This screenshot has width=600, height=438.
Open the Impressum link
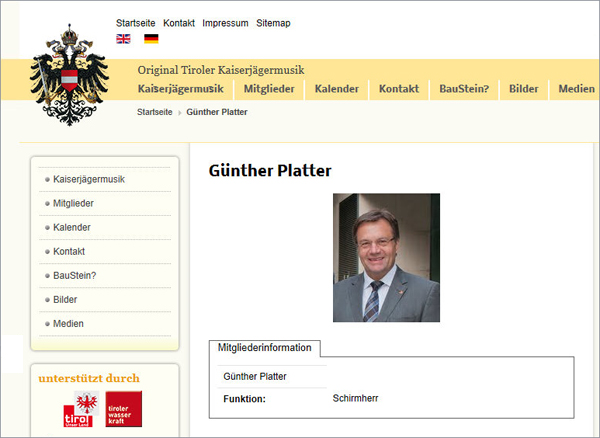(x=225, y=23)
